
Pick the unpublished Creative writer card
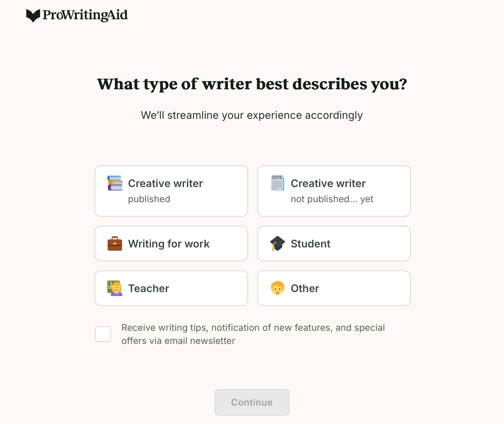tap(334, 191)
